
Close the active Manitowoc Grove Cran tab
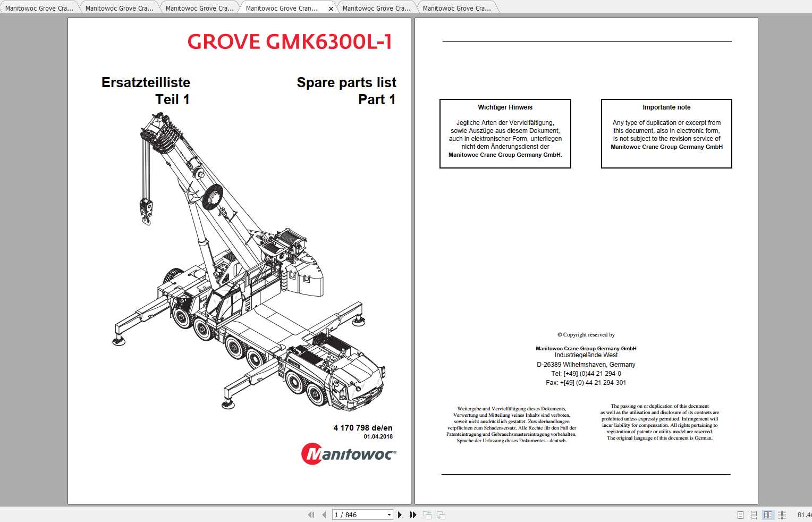tap(331, 9)
